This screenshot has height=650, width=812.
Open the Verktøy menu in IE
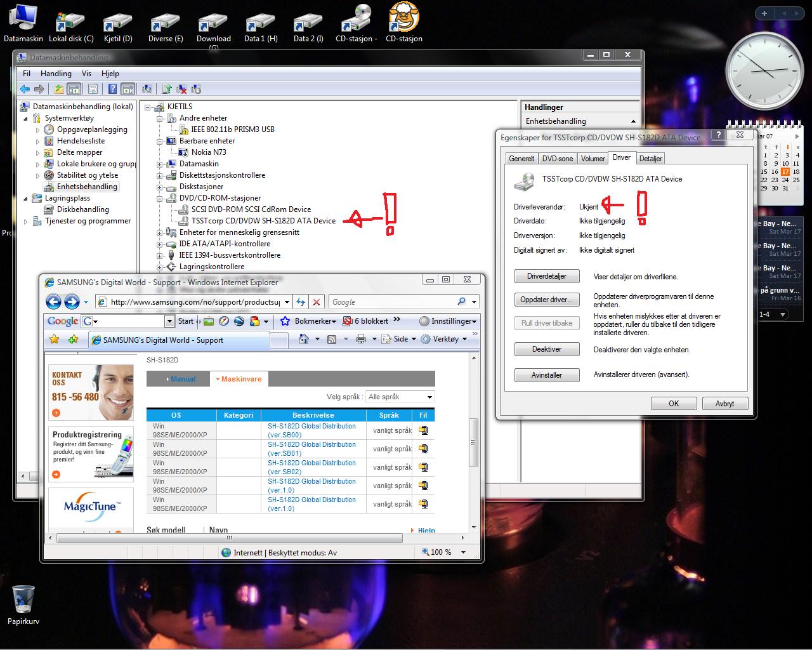click(444, 339)
